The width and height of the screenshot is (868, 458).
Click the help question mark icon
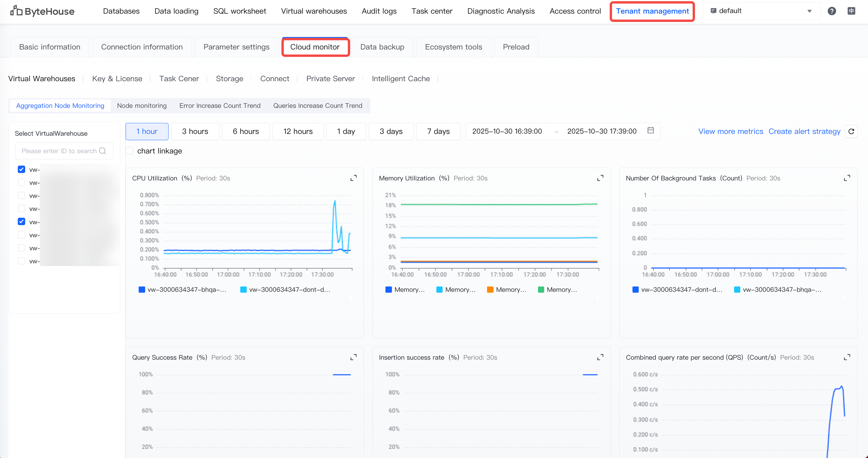(x=831, y=11)
